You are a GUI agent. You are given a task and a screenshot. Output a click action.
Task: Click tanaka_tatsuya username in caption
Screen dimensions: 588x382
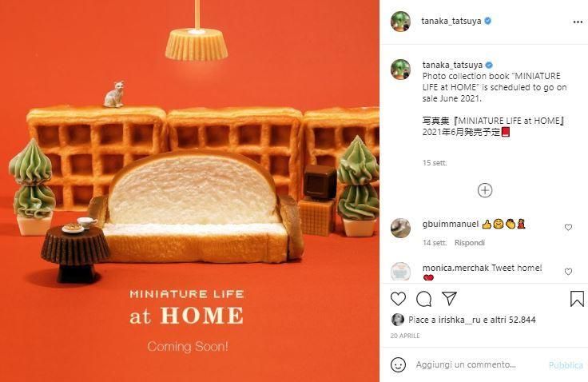[x=452, y=65]
